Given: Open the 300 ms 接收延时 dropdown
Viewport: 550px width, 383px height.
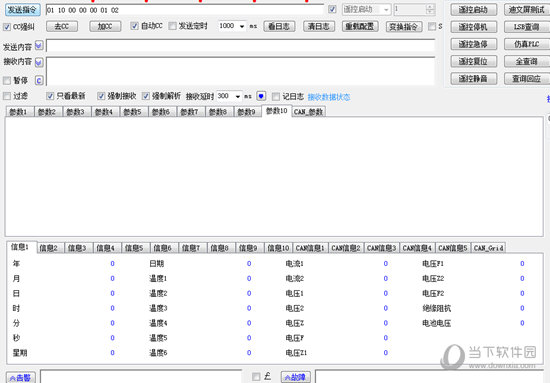Looking at the screenshot, I should tap(237, 96).
